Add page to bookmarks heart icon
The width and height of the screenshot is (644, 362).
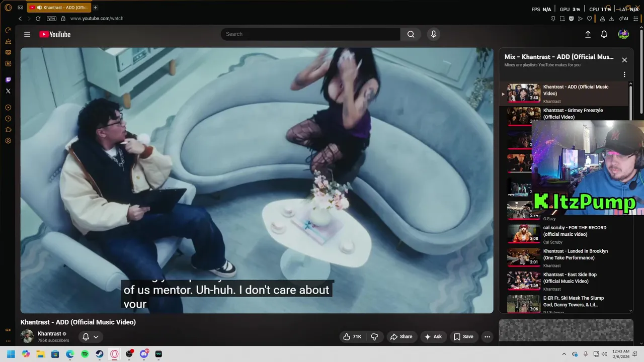tap(590, 19)
